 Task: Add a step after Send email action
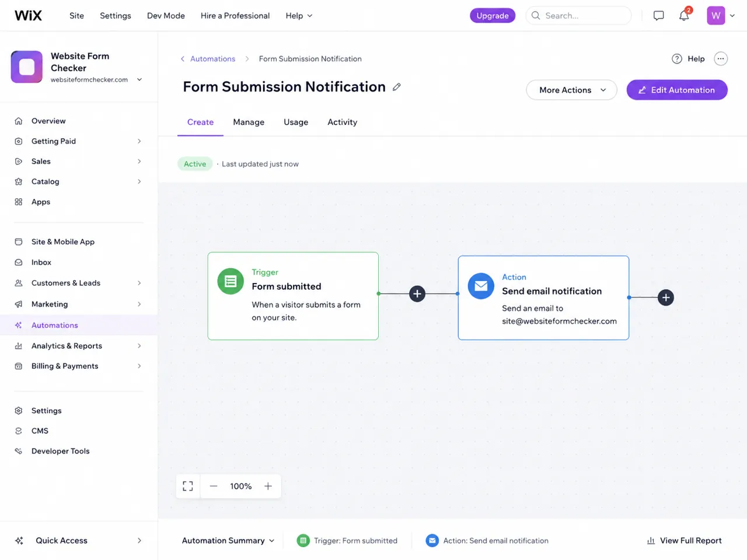click(x=666, y=297)
